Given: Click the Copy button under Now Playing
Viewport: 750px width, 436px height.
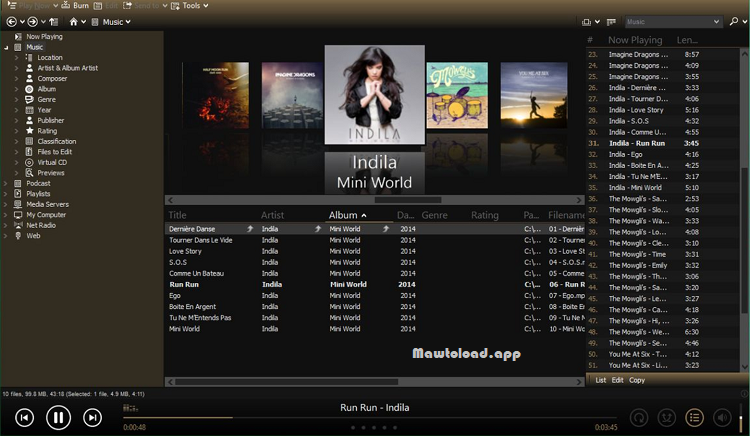Looking at the screenshot, I should click(637, 380).
